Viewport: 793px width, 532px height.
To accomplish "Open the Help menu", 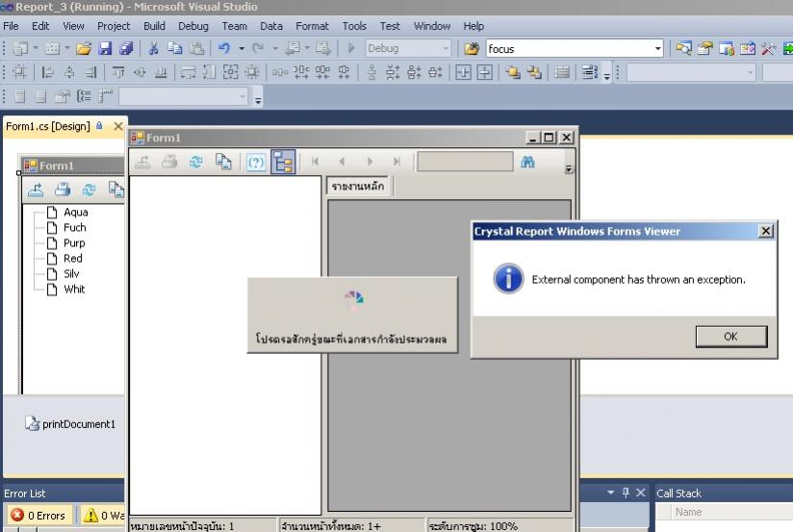I will click(x=473, y=26).
